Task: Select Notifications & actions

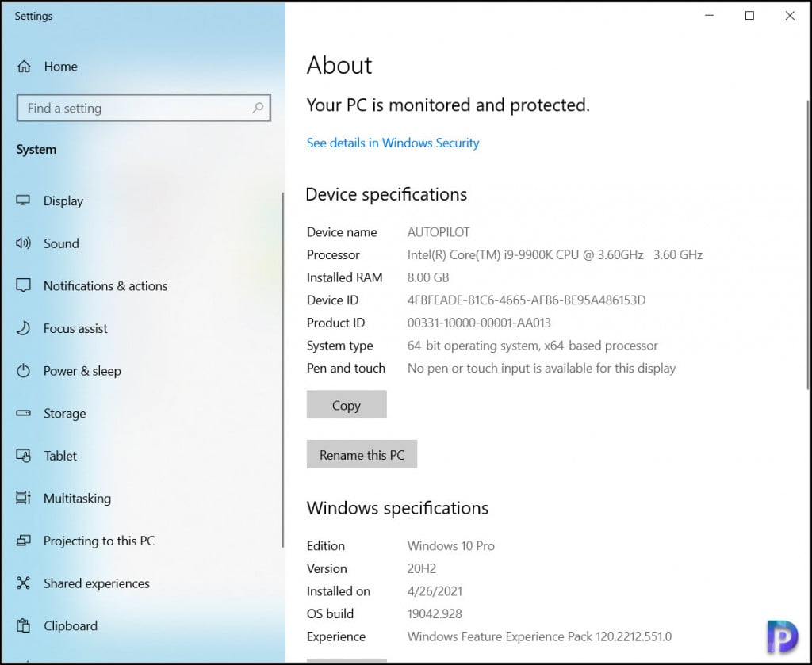Action: pyautogui.click(x=105, y=285)
